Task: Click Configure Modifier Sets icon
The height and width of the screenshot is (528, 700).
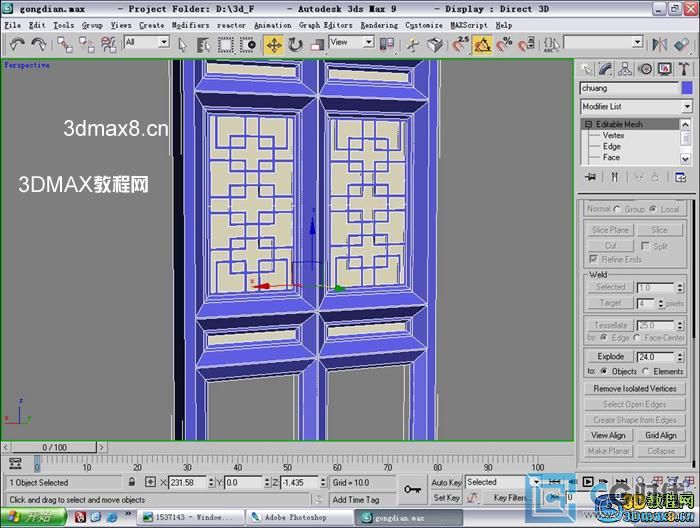Action: click(680, 177)
